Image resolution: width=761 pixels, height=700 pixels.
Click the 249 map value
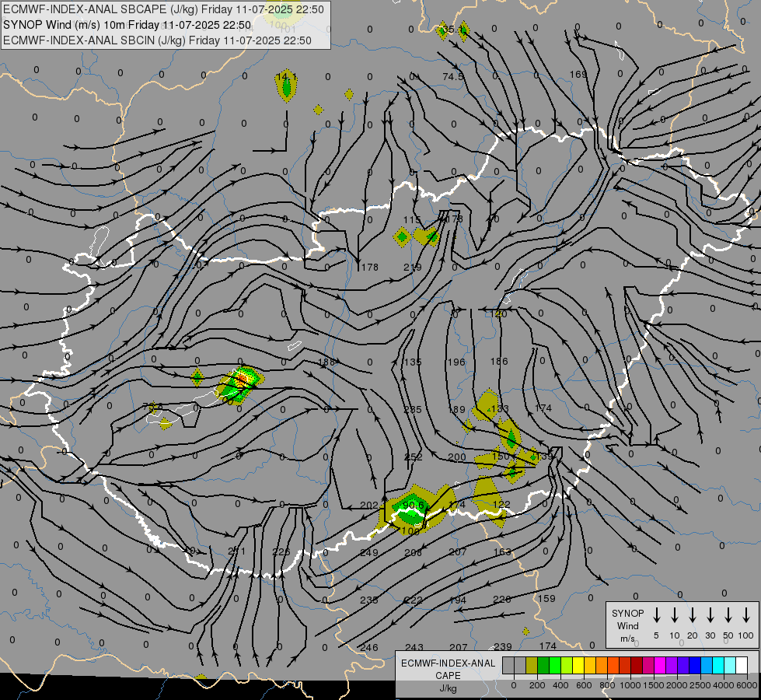[369, 552]
